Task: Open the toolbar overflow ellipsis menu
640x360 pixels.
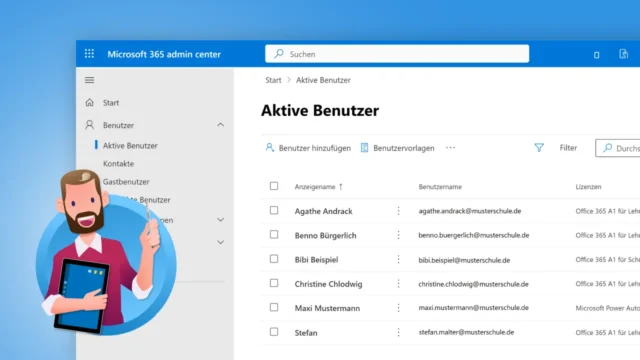Action: coord(450,148)
